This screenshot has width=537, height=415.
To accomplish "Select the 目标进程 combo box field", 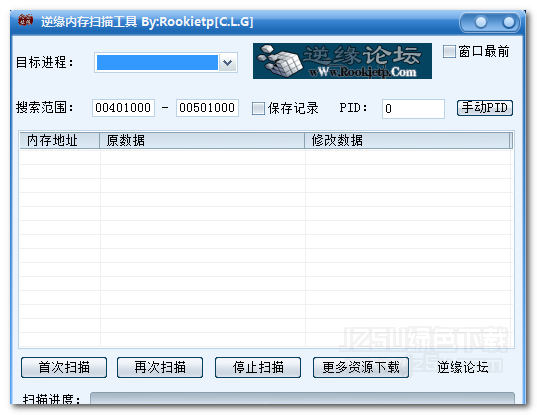I will [166, 63].
